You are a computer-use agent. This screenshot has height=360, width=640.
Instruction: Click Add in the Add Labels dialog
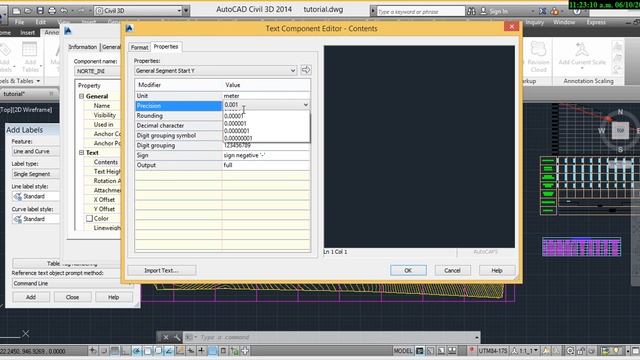click(31, 297)
